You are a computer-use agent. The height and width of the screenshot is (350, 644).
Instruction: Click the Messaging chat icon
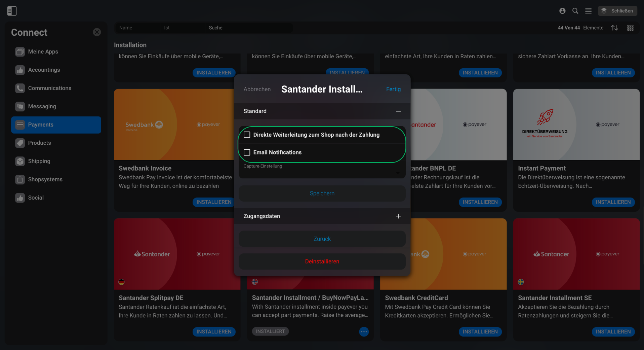(20, 106)
